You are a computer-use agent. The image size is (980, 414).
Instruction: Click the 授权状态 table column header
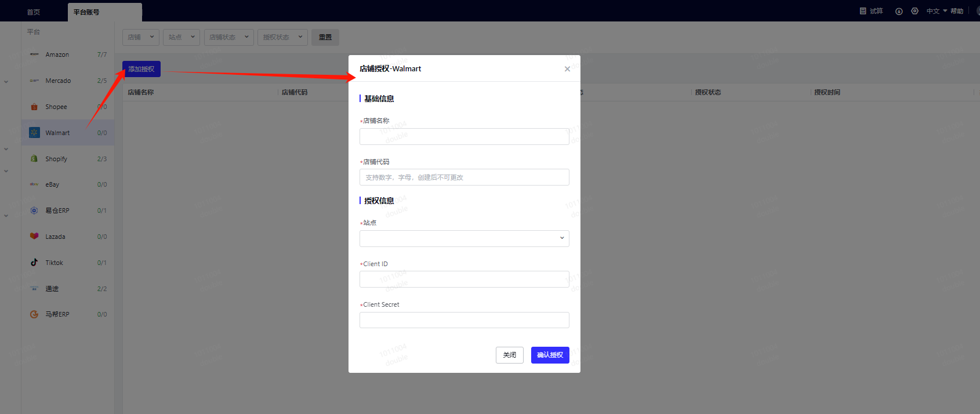pos(708,92)
